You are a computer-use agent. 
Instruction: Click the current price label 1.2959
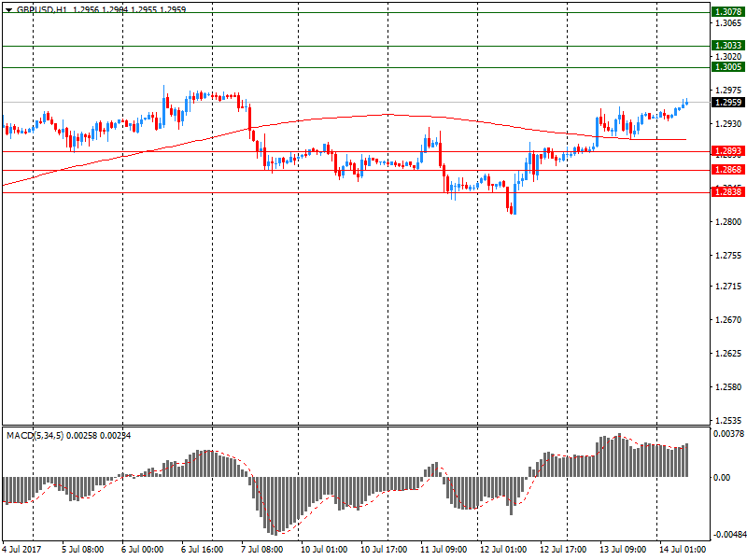click(x=727, y=103)
